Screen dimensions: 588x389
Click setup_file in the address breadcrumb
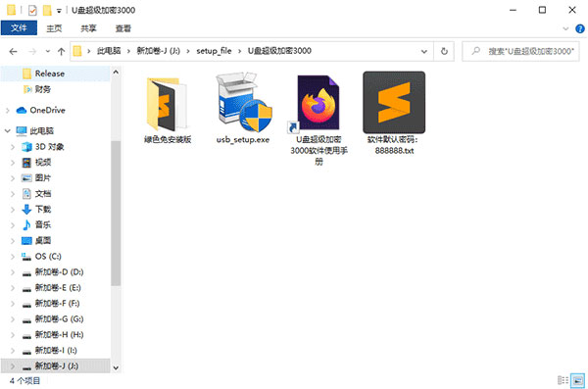pos(214,51)
